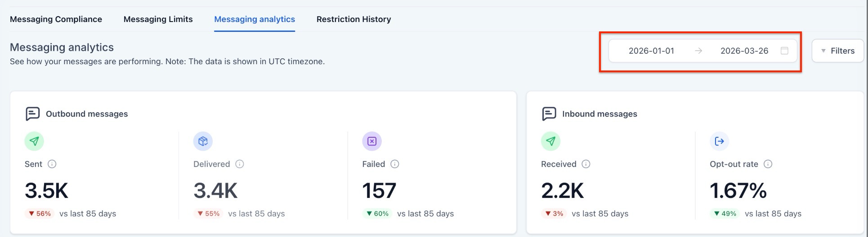The image size is (868, 237).
Task: Click the Outbound messages chat icon
Action: (32, 114)
